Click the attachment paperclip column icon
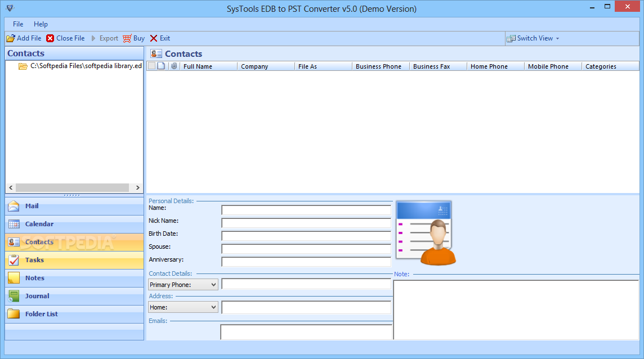Screen dimensions: 644x359 [174, 66]
